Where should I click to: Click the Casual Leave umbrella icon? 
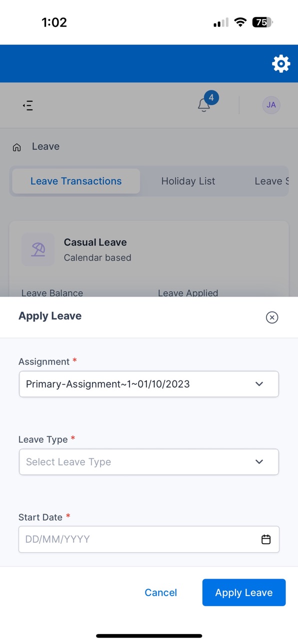(x=38, y=249)
